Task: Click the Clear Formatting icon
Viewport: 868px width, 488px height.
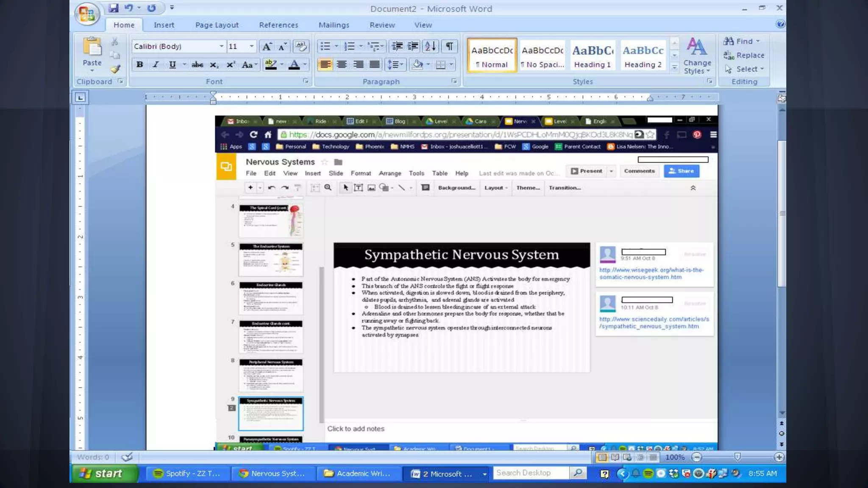Action: pyautogui.click(x=300, y=46)
